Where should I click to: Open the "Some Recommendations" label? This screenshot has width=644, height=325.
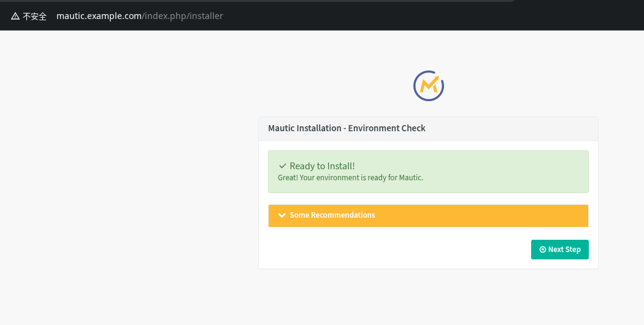pyautogui.click(x=332, y=215)
